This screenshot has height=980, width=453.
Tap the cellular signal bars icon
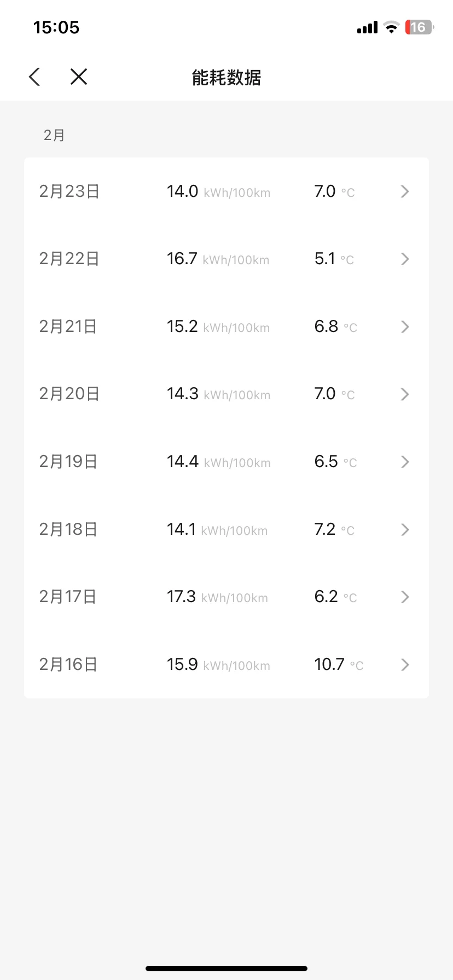(x=367, y=27)
